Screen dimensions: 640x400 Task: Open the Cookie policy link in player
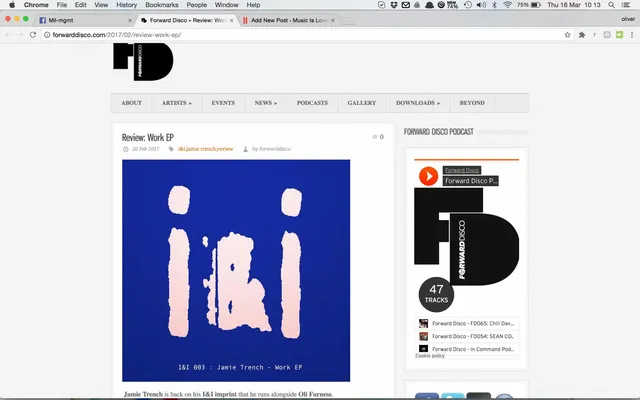pyautogui.click(x=430, y=356)
